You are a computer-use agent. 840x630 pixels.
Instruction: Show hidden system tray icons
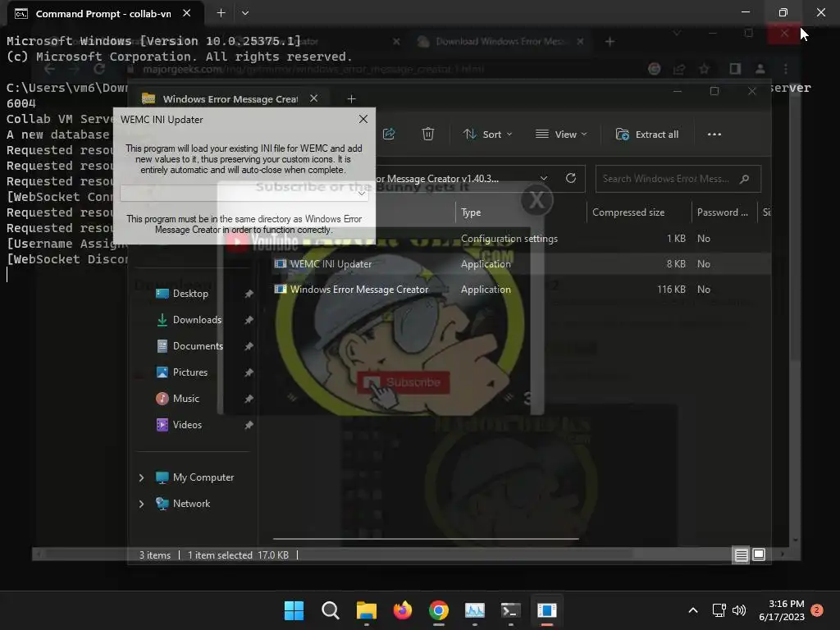click(x=692, y=610)
